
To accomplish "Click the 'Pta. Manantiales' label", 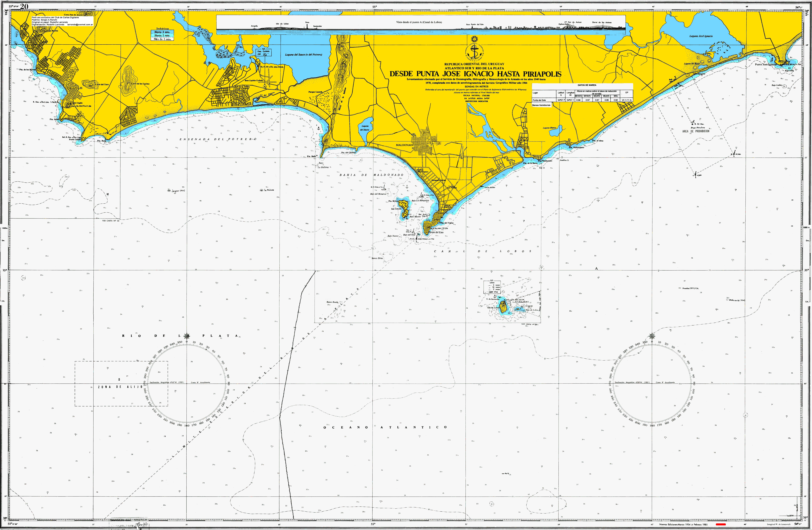I will coord(576,147).
